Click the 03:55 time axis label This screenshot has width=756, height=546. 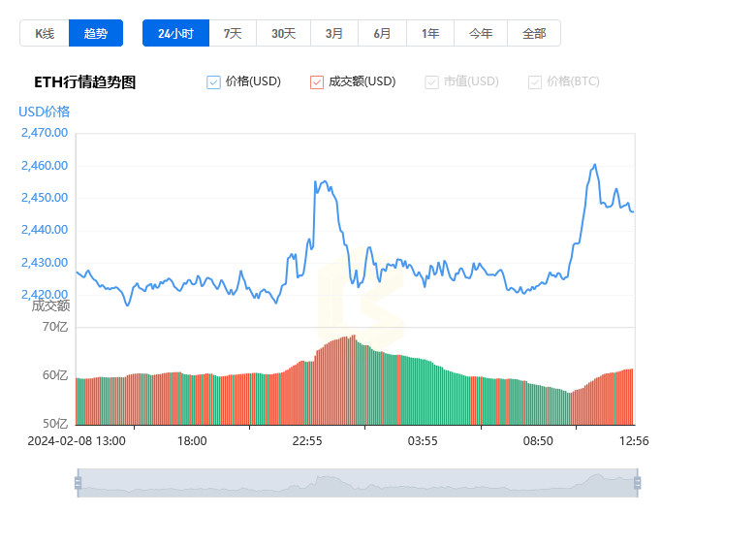[423, 441]
